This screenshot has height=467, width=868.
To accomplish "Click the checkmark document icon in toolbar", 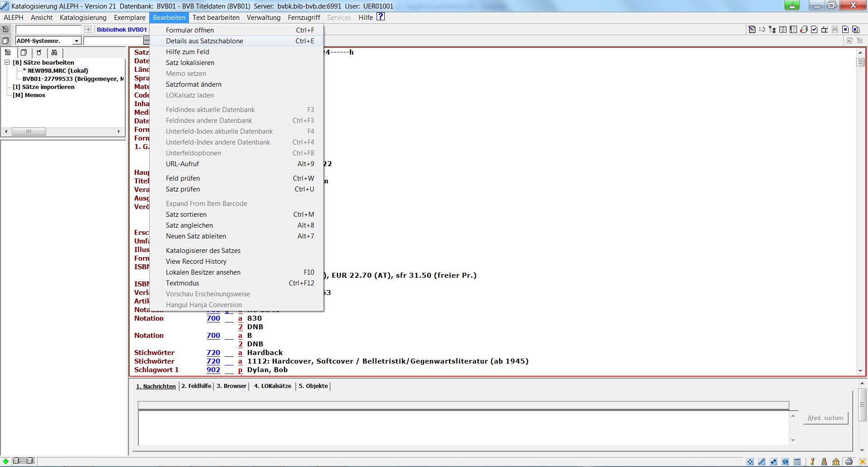I will click(814, 30).
